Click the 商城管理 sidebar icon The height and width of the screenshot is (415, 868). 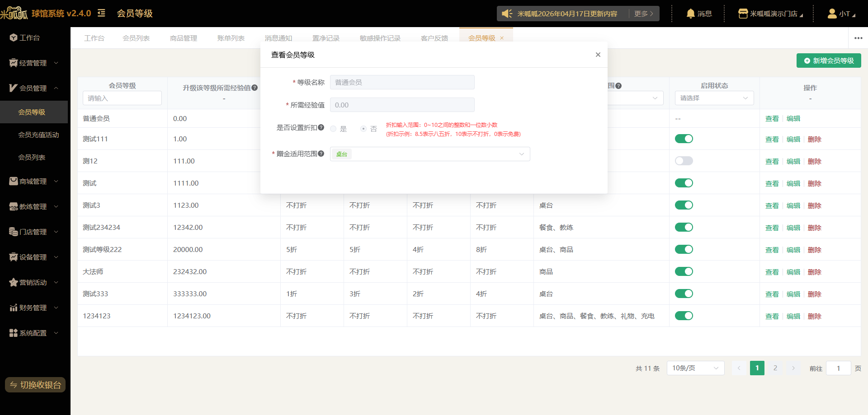(x=14, y=181)
